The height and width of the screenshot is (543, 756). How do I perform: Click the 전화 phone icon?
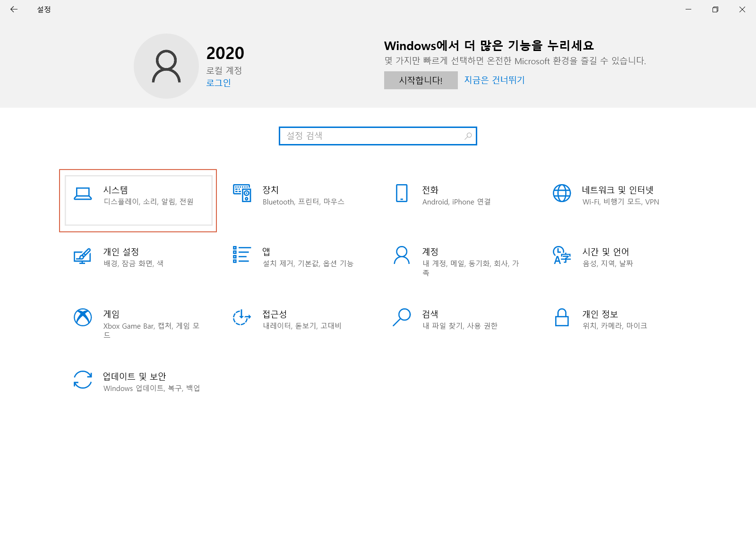coord(402,193)
